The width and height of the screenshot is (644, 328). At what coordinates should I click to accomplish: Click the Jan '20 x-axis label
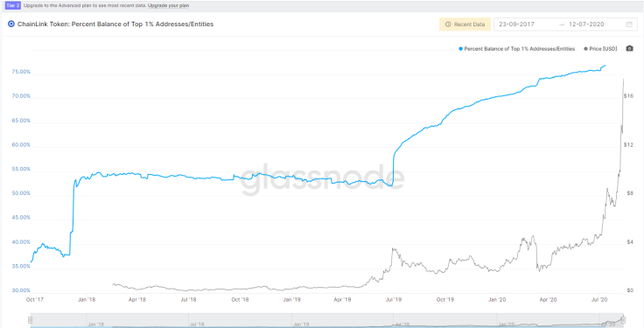[x=497, y=300]
